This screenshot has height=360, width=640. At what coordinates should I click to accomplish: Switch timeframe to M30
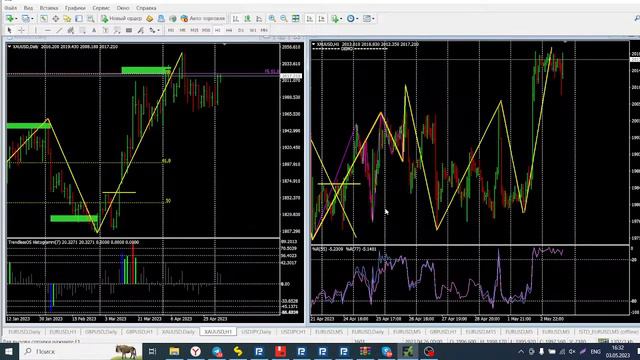(x=206, y=30)
